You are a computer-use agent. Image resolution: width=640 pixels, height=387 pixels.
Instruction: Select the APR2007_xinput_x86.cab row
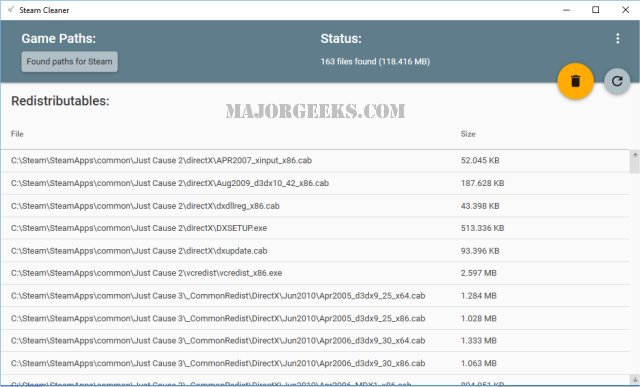click(315, 160)
